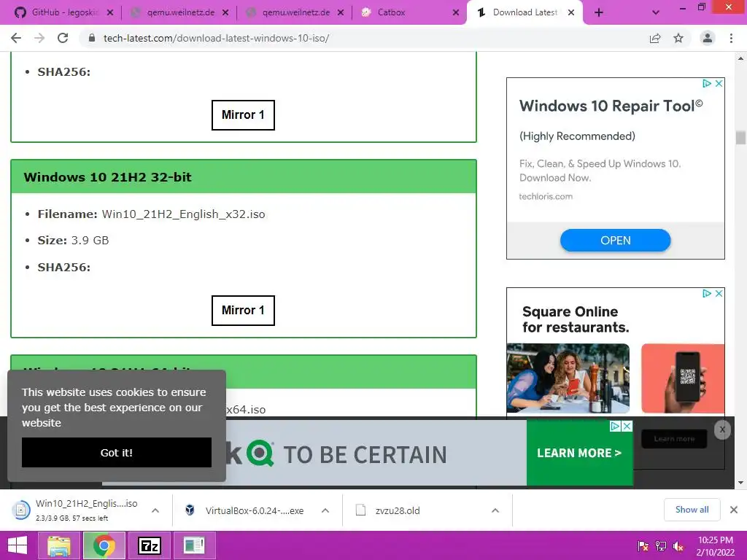The width and height of the screenshot is (747, 560).
Task: Click LEARN MORE on the banner ad
Action: [x=579, y=453]
